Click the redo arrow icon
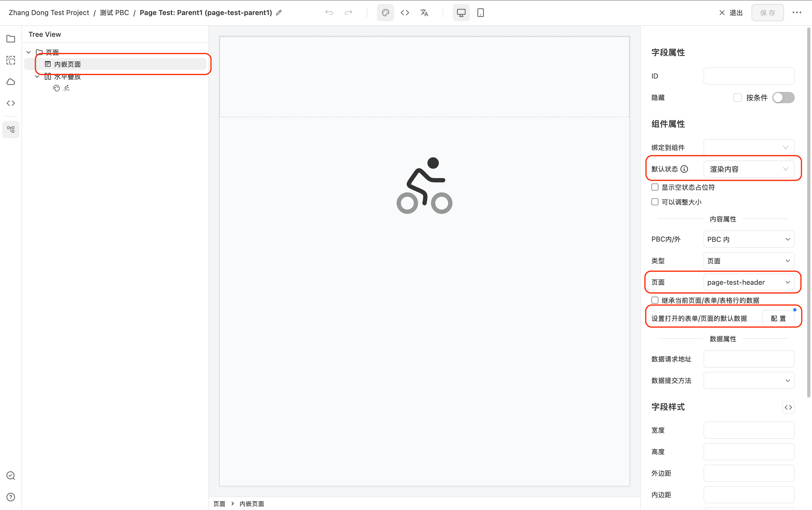The width and height of the screenshot is (812, 510). [x=348, y=13]
